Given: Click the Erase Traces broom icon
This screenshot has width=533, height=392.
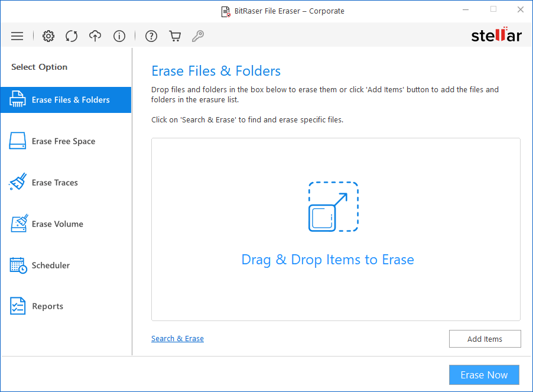Looking at the screenshot, I should coord(17,182).
